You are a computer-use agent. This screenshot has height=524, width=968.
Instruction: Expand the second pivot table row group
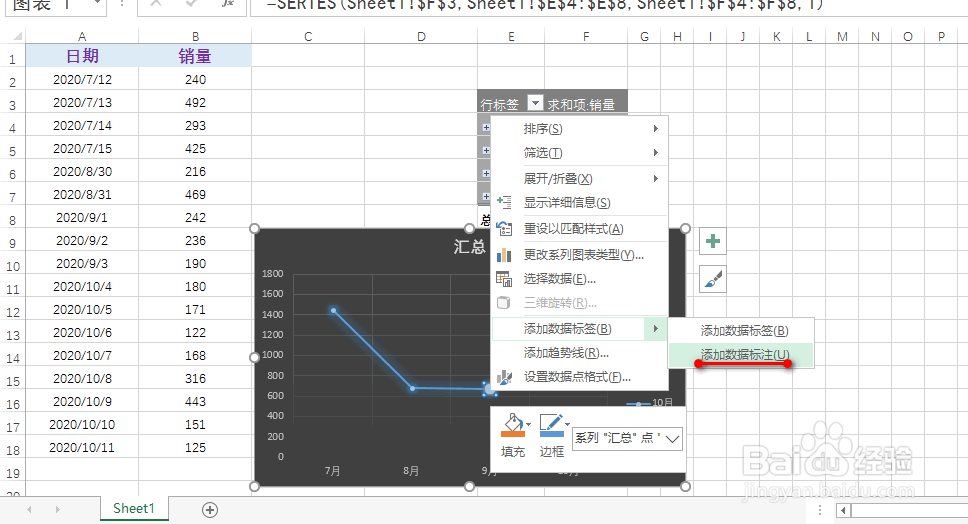point(486,151)
